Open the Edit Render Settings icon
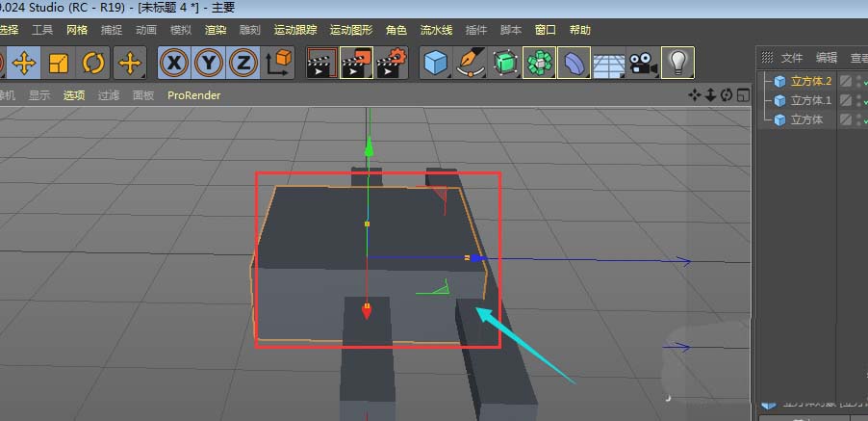Viewport: 868px width, 421px height. [392, 64]
